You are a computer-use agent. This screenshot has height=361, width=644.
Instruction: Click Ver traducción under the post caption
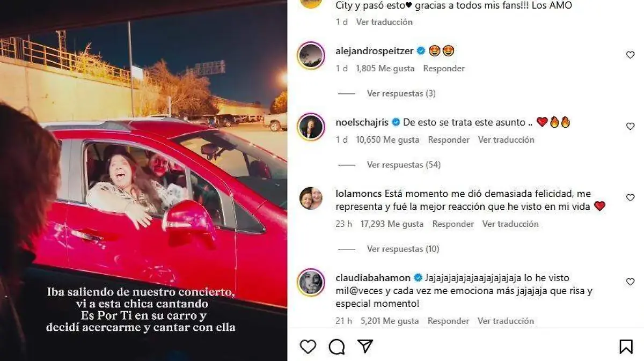click(x=384, y=22)
